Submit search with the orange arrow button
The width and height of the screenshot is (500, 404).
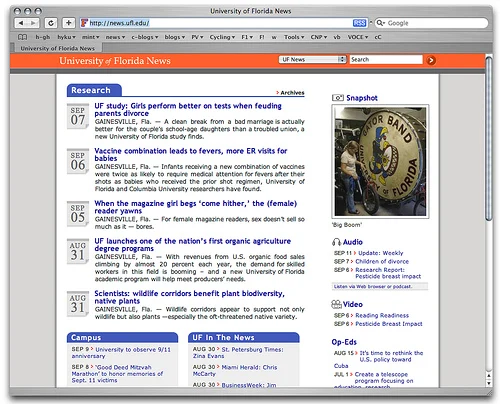(431, 60)
